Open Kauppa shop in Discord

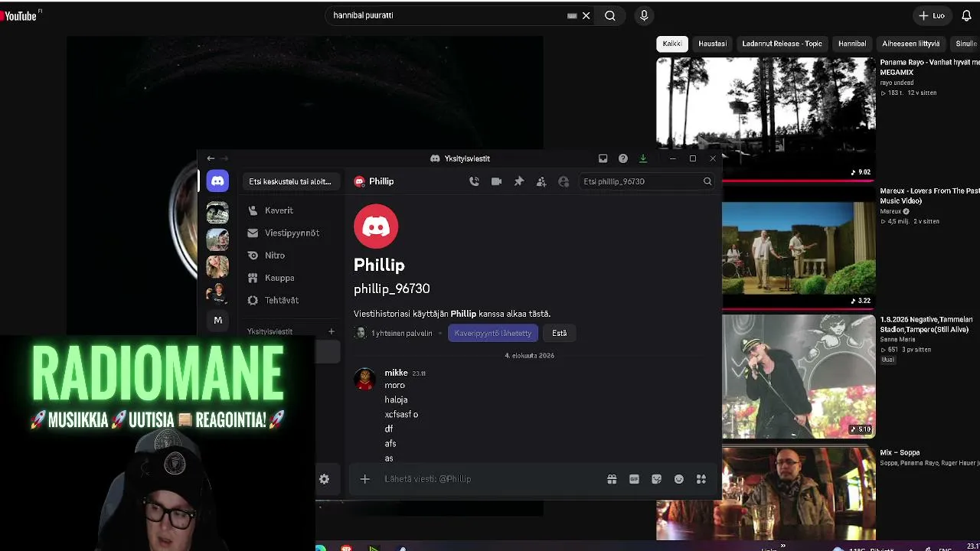pyautogui.click(x=291, y=278)
